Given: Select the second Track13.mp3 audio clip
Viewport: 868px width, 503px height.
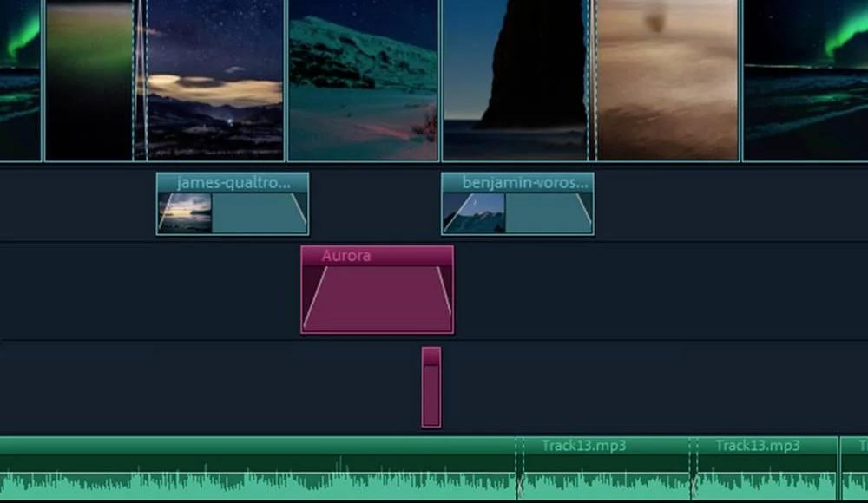Looking at the screenshot, I should coord(764,468).
